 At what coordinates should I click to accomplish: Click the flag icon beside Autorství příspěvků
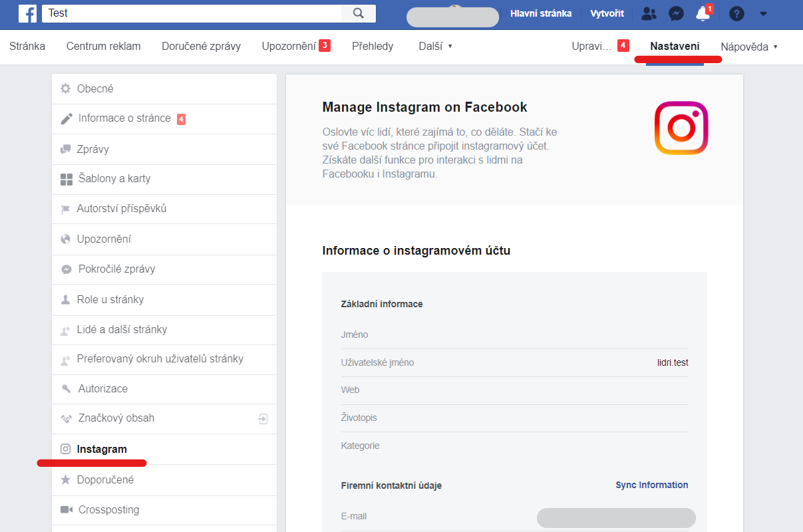[x=65, y=209]
